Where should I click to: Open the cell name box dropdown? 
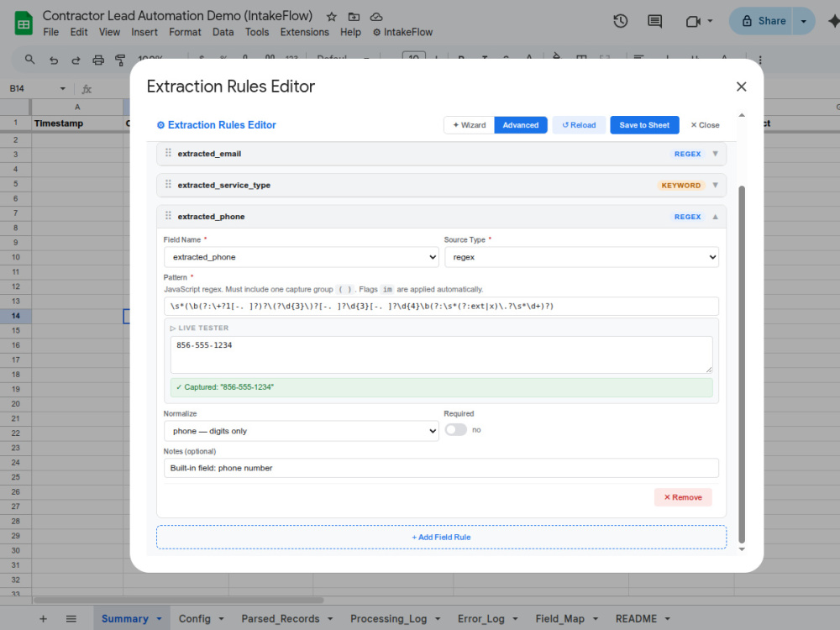[63, 88]
